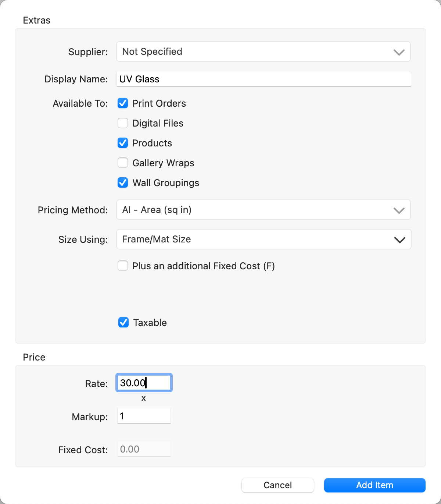Click into the Rate input field
The height and width of the screenshot is (504, 441).
click(144, 383)
